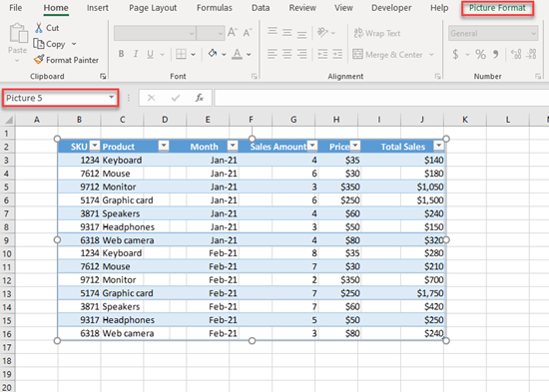The width and height of the screenshot is (549, 392).
Task: Apply the Fill Color bucket
Action: pos(213,54)
